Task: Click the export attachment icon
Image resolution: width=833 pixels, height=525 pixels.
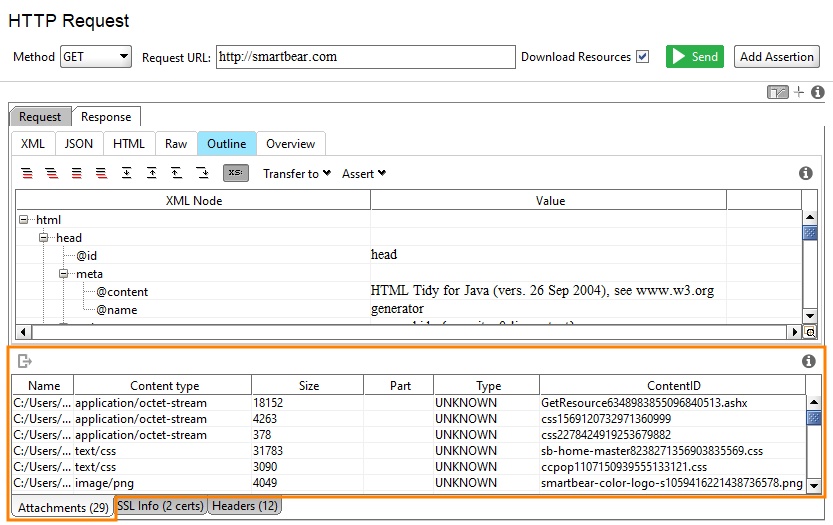Action: coord(25,361)
